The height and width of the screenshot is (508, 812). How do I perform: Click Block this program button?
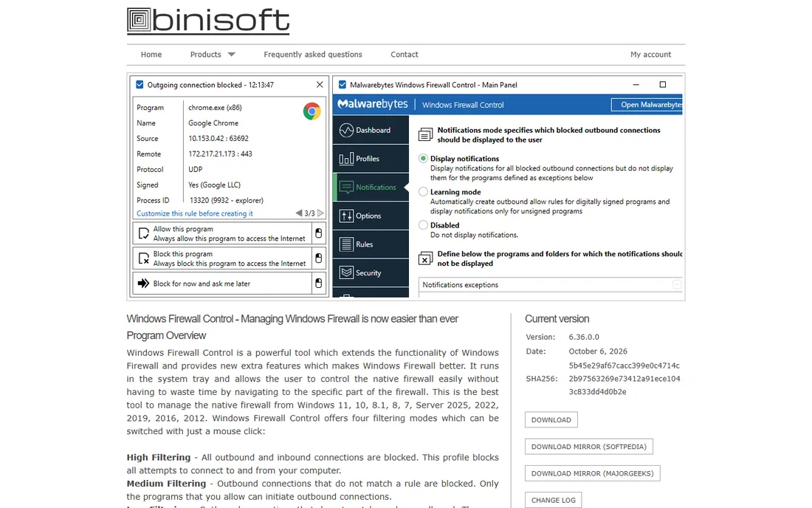(x=222, y=258)
